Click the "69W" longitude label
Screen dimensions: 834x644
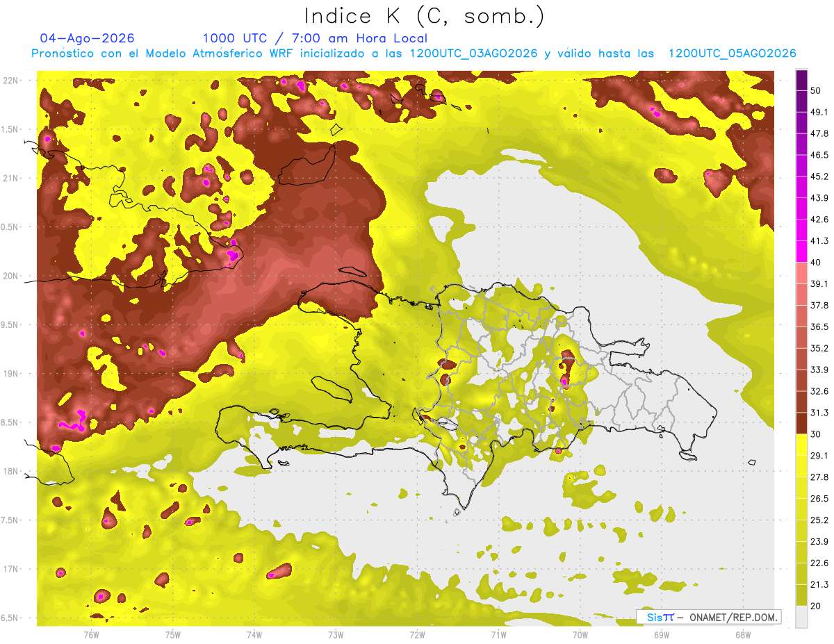tap(662, 634)
